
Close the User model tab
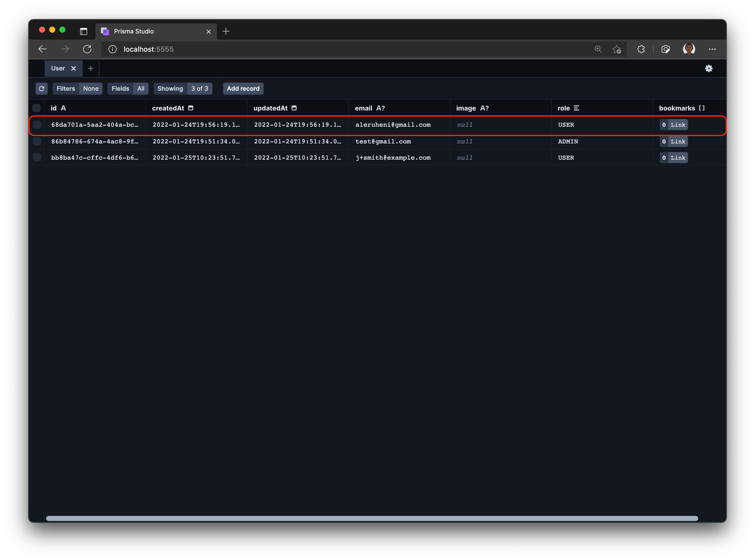point(73,68)
